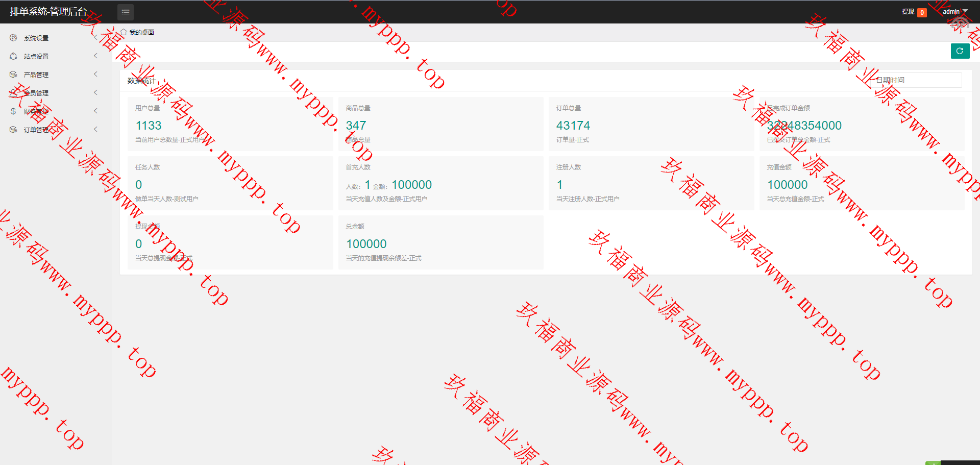
Task: Open the 会员管理 menu label
Action: 37,93
